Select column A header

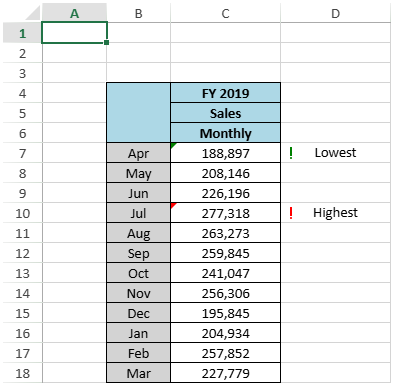pos(74,13)
